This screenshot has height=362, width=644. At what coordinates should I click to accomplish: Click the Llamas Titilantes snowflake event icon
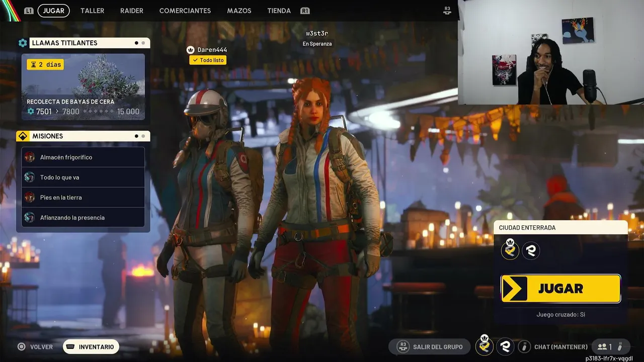[23, 43]
